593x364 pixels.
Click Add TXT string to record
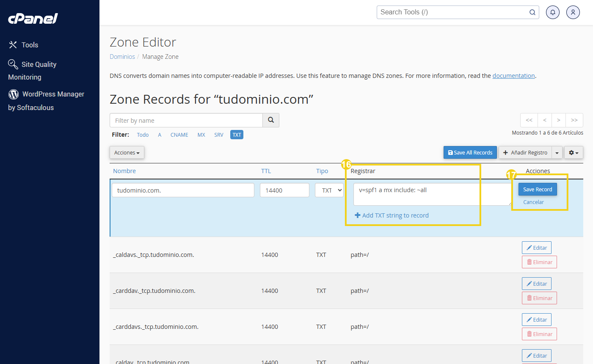(392, 215)
